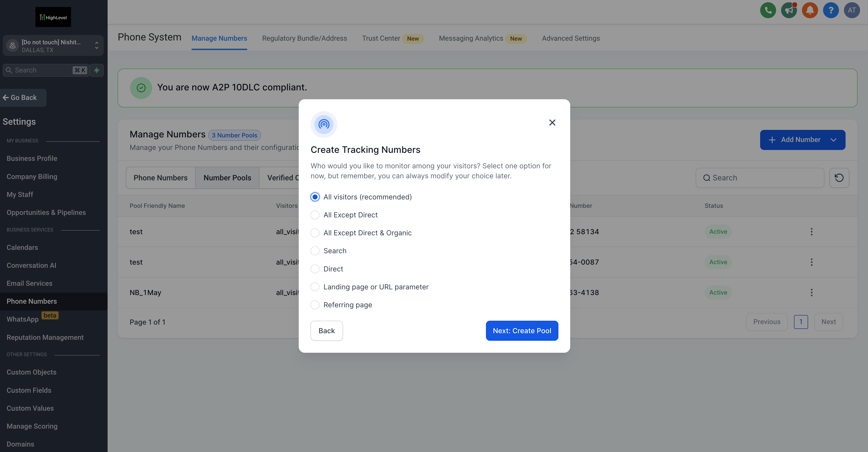Click the lightning bolt quick actions icon
Image resolution: width=868 pixels, height=452 pixels.
tap(97, 70)
